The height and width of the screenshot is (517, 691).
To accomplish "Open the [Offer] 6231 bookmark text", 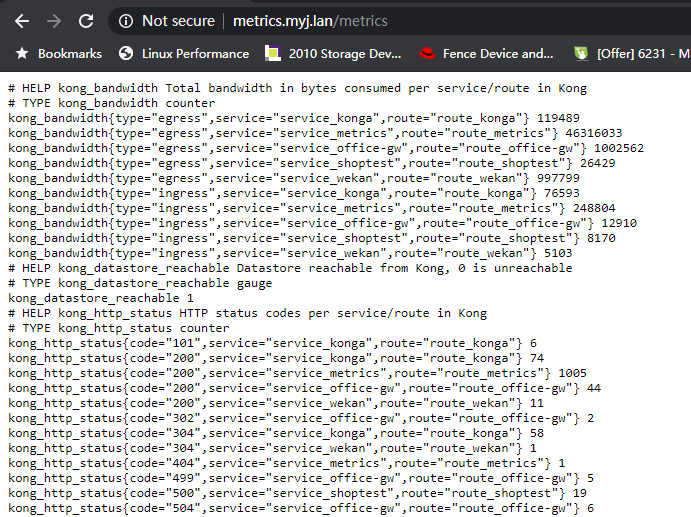I will click(642, 53).
